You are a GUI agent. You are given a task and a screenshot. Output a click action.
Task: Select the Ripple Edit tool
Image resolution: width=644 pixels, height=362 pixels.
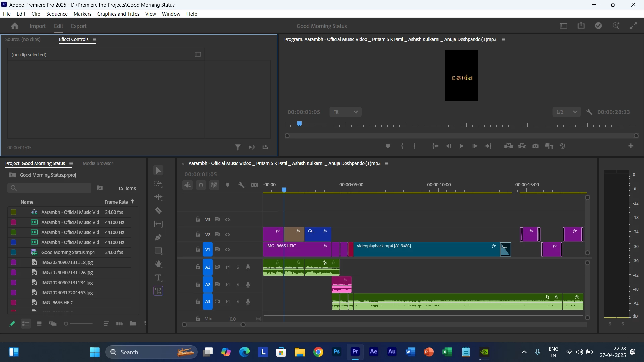pos(158,197)
